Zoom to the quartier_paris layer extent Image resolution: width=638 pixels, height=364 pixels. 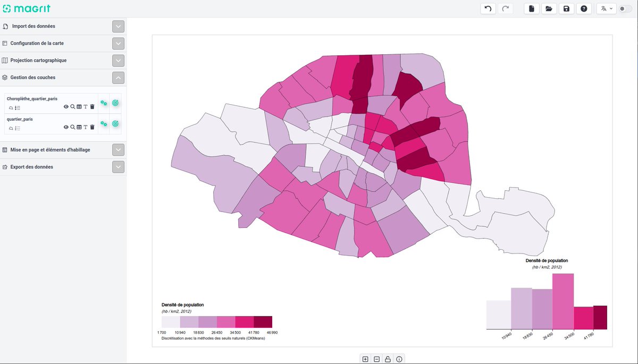tap(73, 126)
